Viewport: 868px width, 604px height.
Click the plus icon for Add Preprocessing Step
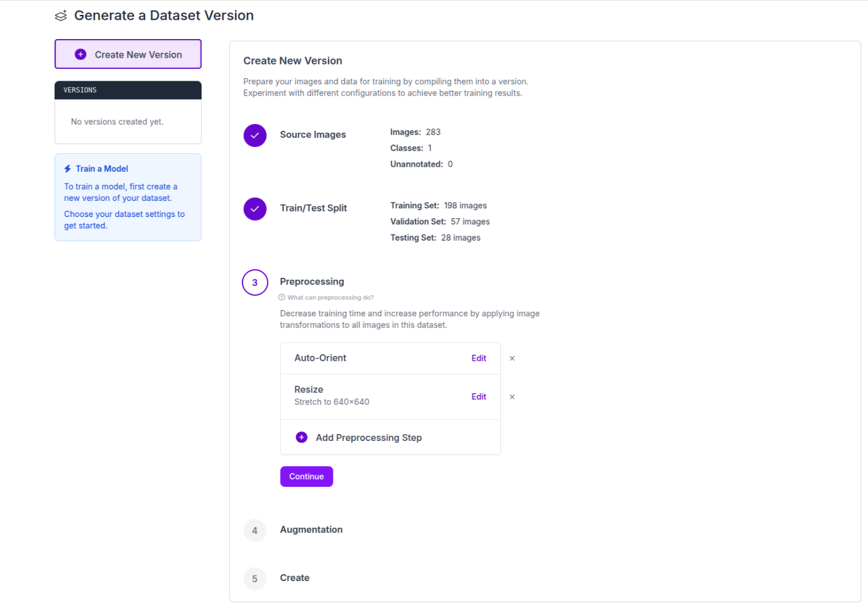(301, 437)
